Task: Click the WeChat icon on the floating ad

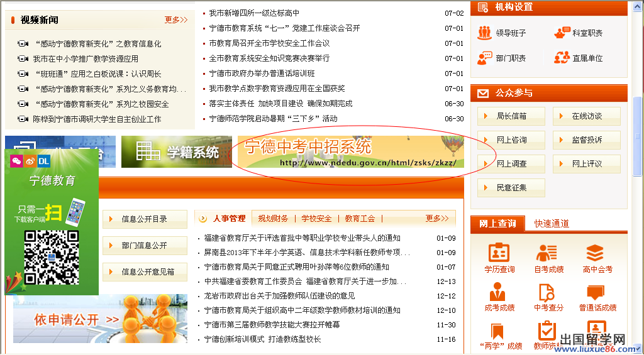Action: click(x=16, y=161)
